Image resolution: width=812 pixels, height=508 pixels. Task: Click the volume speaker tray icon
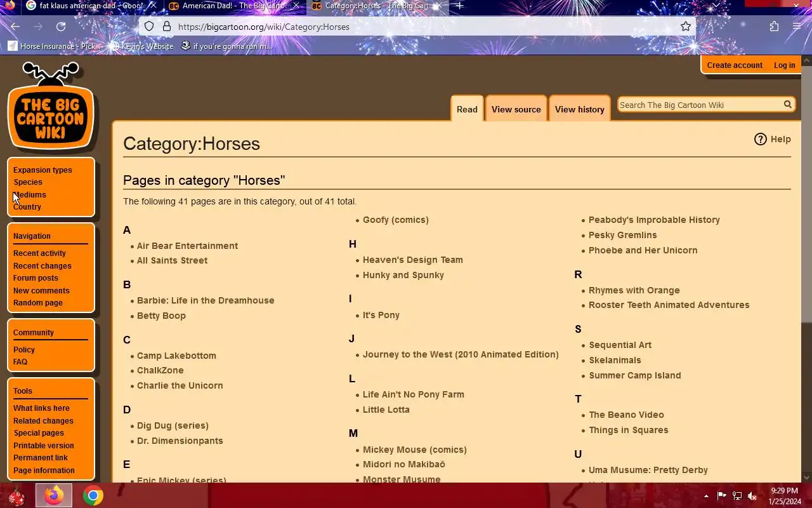pos(752,496)
